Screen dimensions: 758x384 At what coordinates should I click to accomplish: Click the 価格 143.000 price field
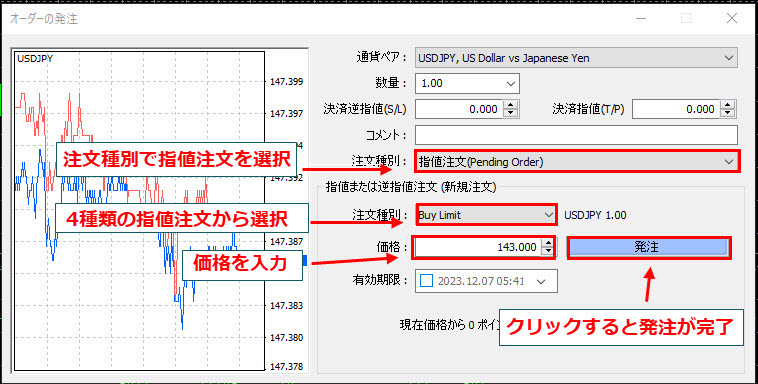pos(477,247)
